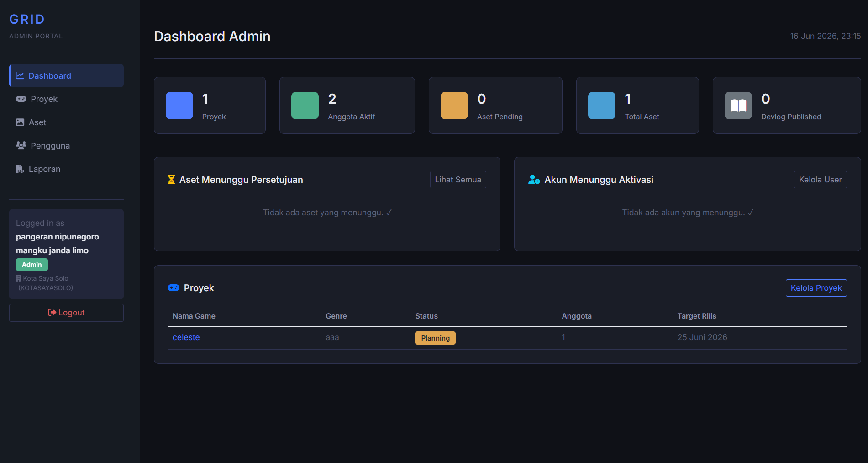Navigate to the Pengguna page
The height and width of the screenshot is (463, 868).
[66, 146]
